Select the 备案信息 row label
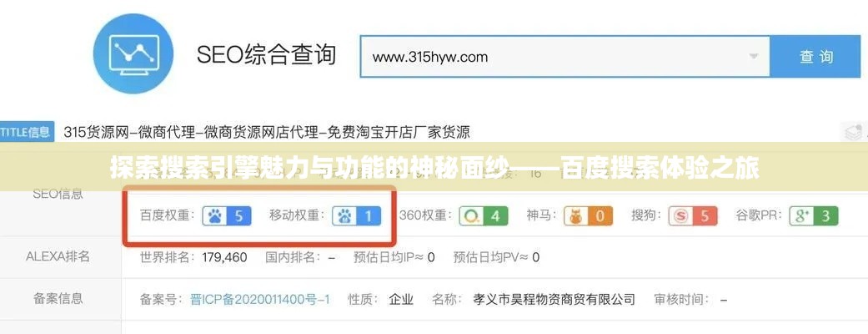Image resolution: width=868 pixels, height=334 pixels. coord(58,298)
